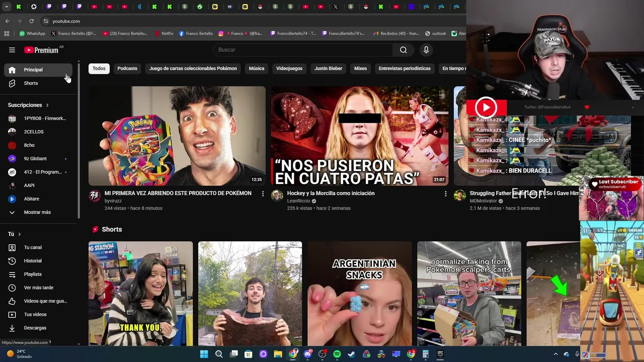Open the Windows Start menu

(x=204, y=354)
